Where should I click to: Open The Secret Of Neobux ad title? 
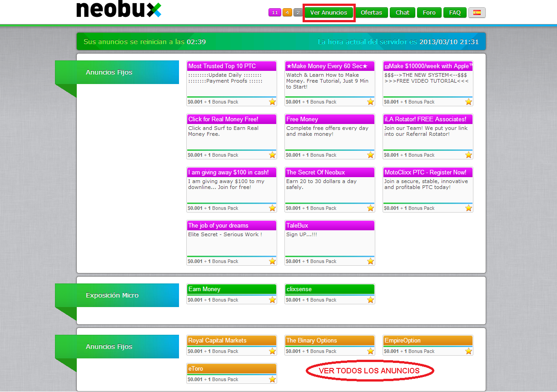click(x=330, y=173)
